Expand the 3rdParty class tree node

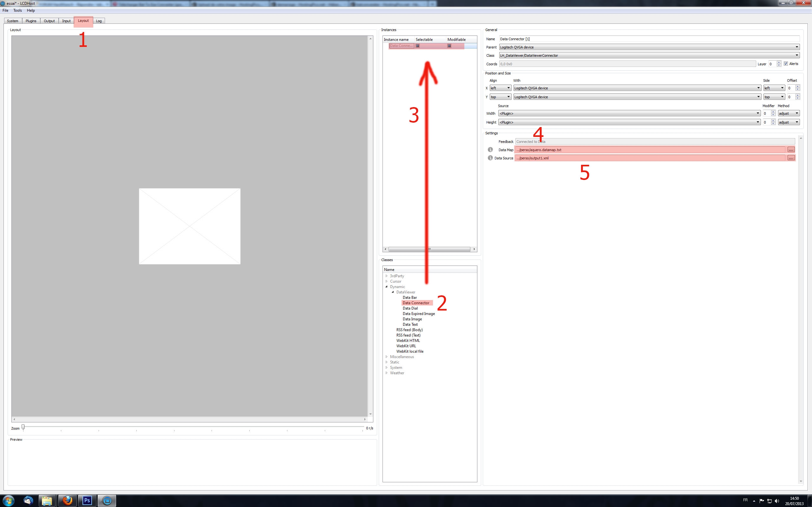pos(387,276)
